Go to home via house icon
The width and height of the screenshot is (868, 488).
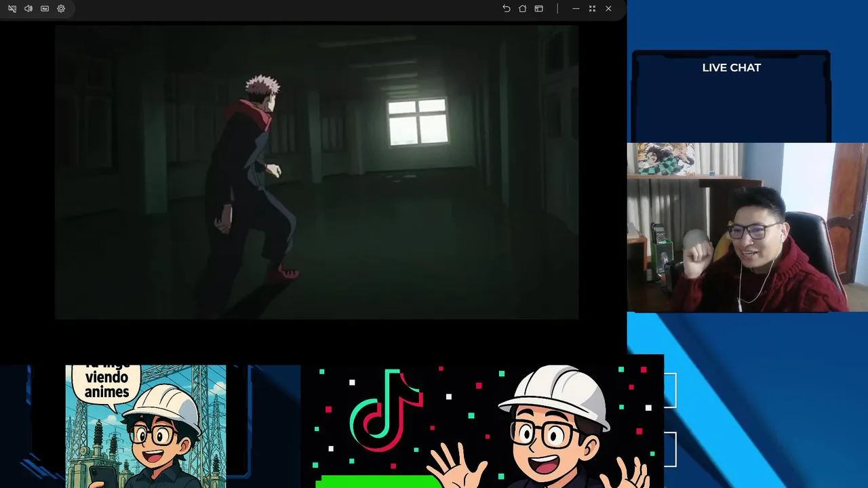pos(522,9)
